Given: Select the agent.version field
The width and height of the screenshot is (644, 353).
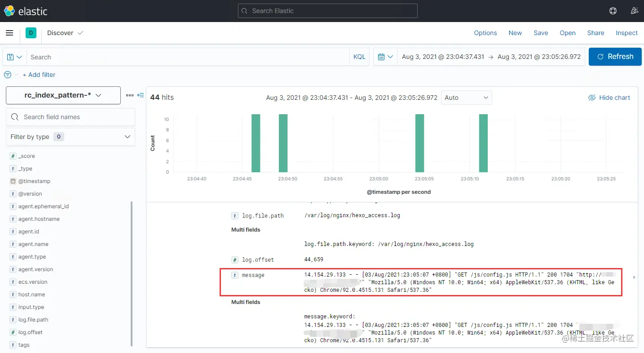Looking at the screenshot, I should click(35, 269).
